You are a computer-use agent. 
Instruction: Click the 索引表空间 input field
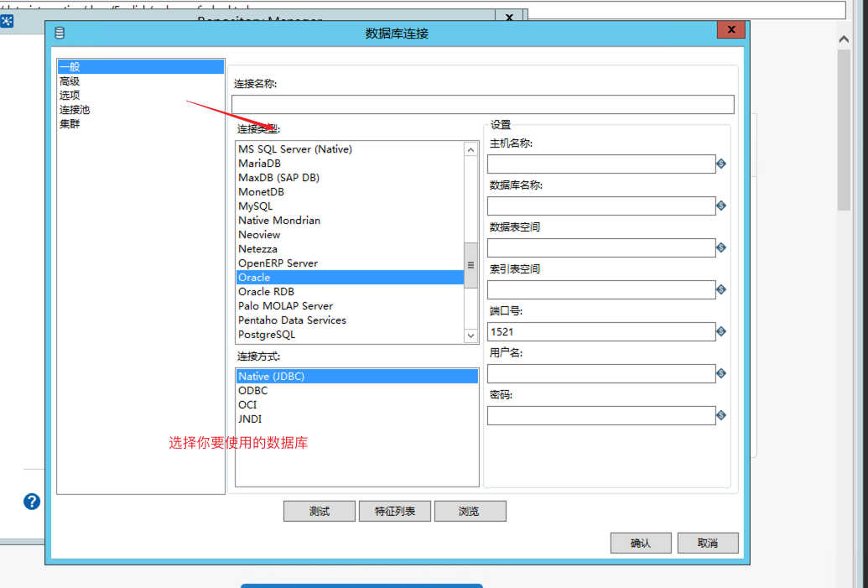[x=601, y=289]
